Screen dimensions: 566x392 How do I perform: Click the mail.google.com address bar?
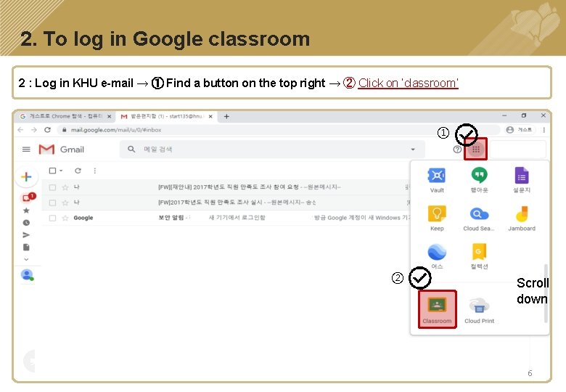[x=278, y=130]
